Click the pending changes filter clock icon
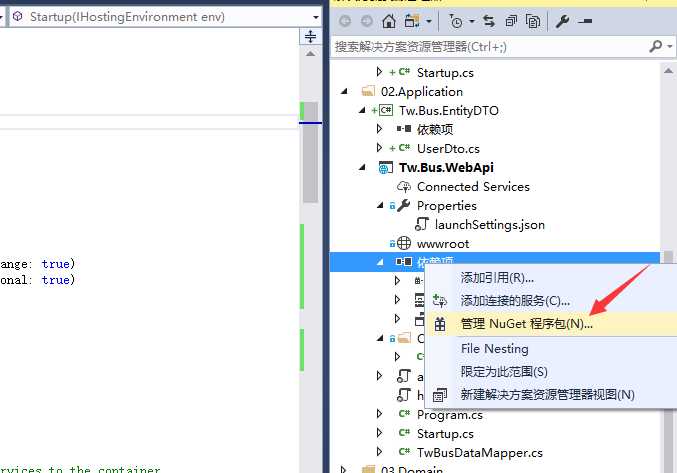The width and height of the screenshot is (677, 473). point(456,21)
